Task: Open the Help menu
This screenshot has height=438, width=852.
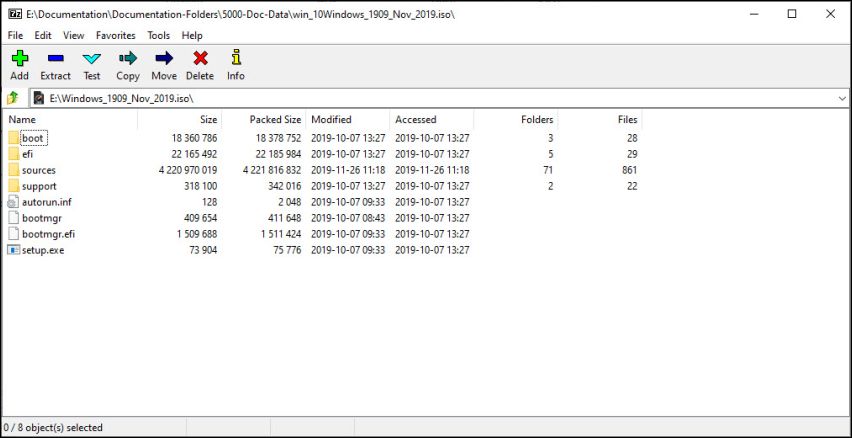Action: 192,35
